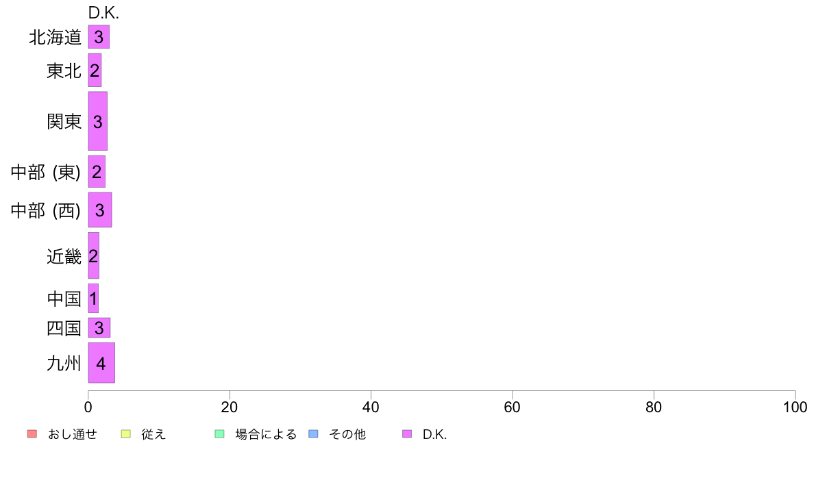The image size is (814, 504).
Task: Click the 40 tick on axis
Action: point(371,407)
